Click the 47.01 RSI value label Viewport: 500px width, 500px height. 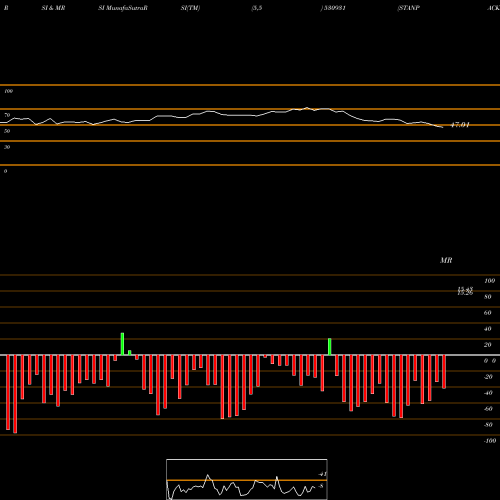(x=460, y=125)
